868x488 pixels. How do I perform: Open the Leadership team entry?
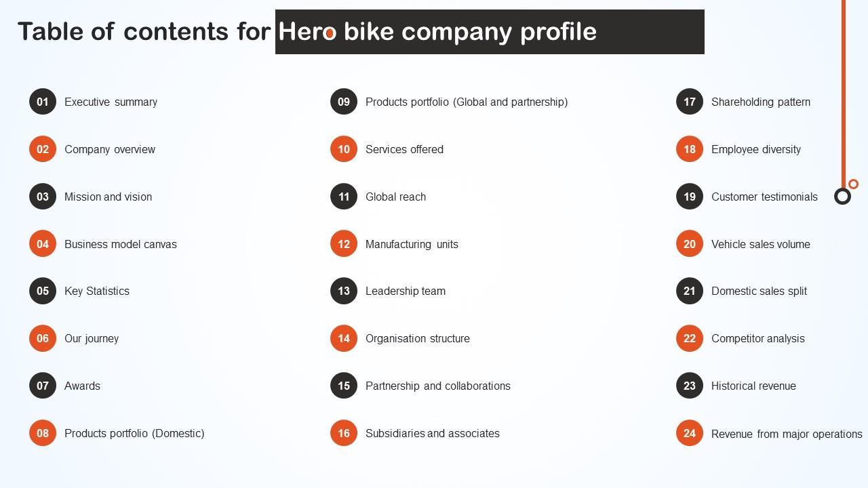pyautogui.click(x=406, y=291)
